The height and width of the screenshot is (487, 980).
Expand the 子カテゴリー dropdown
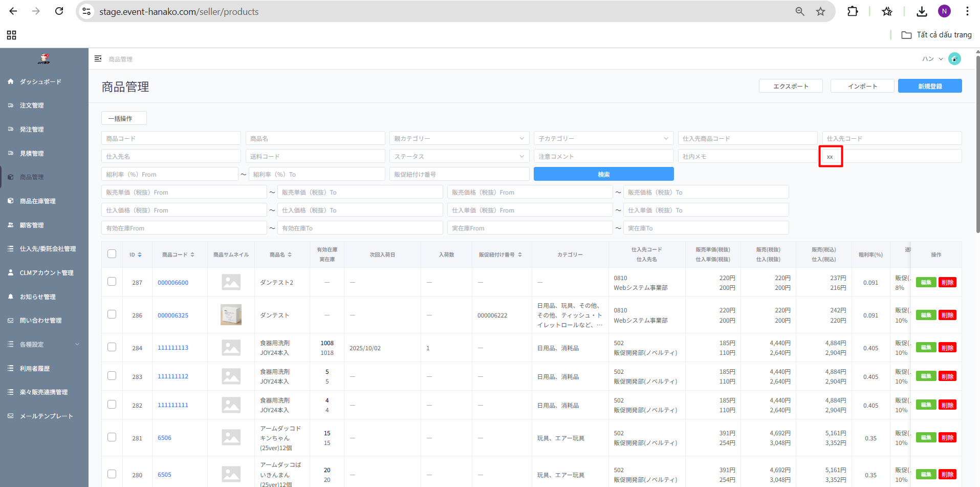coord(603,138)
